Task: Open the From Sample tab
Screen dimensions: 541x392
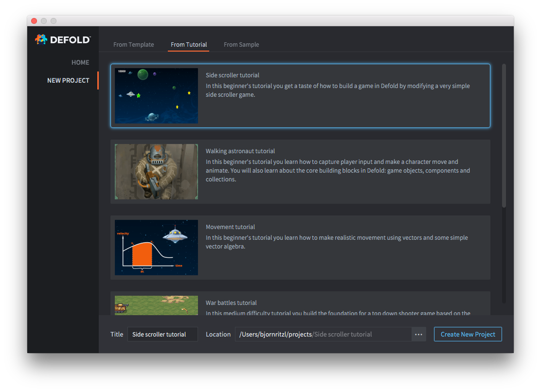Action: [x=241, y=45]
